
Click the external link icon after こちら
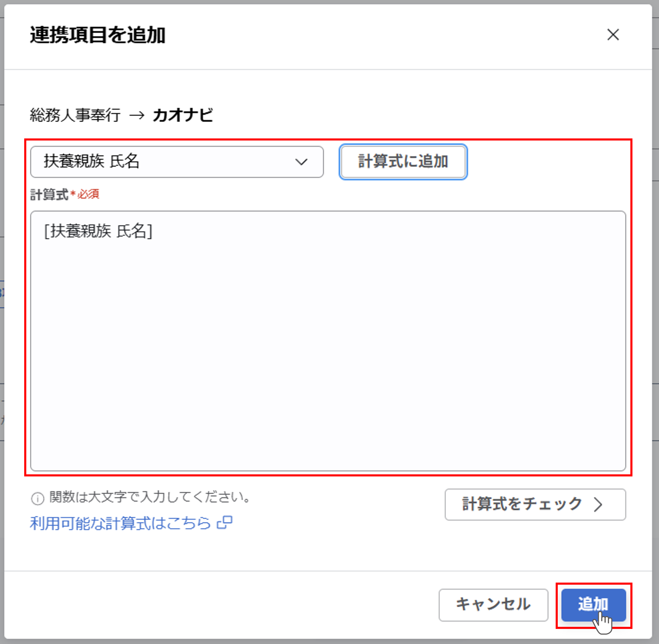[x=225, y=522]
